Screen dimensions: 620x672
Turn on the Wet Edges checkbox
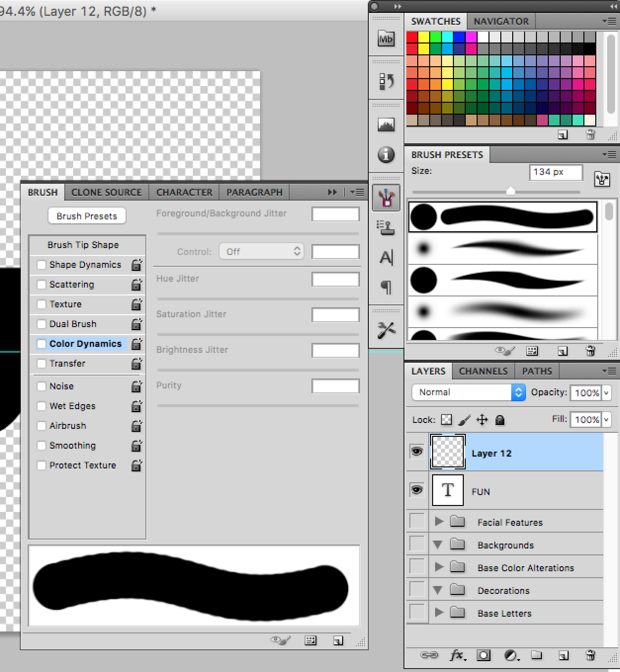(42, 406)
